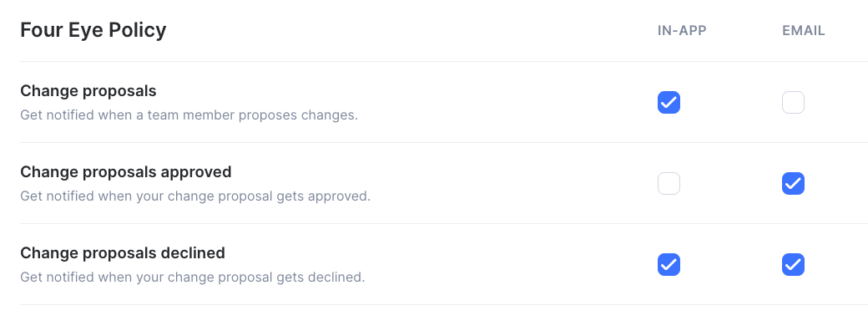The image size is (868, 331).
Task: Click checkmark icon in first row's in-app box
Action: click(669, 103)
